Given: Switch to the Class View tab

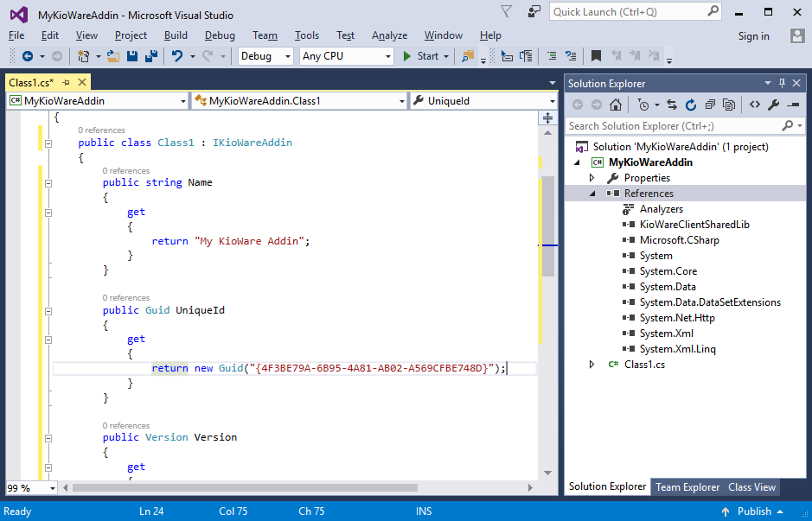Looking at the screenshot, I should click(x=752, y=486).
